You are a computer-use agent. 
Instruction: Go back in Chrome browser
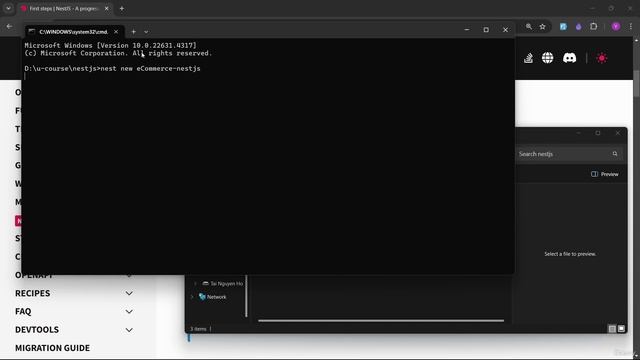9,27
